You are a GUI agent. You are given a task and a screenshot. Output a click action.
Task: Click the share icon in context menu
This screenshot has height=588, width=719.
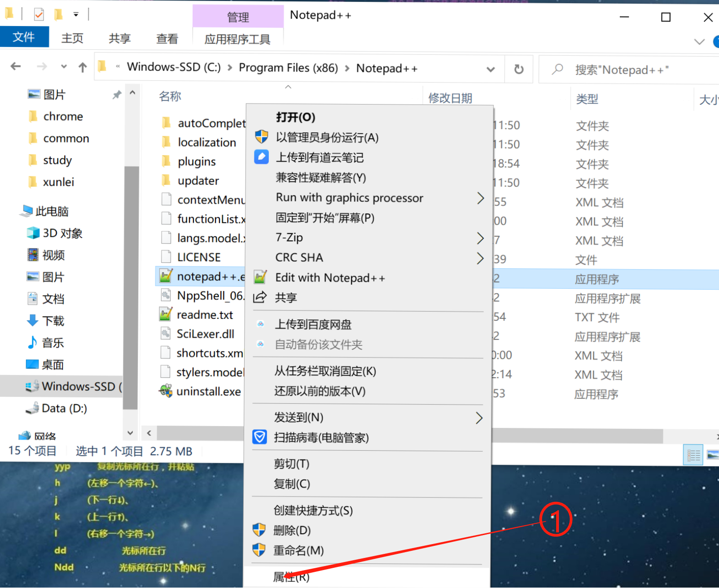(260, 297)
